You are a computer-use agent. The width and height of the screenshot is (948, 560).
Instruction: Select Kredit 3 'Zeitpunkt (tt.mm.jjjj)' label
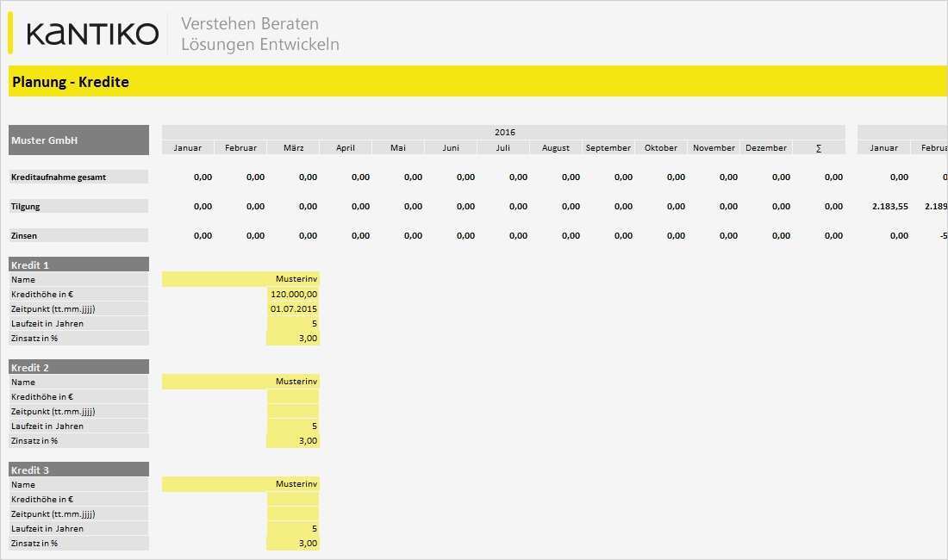click(x=78, y=514)
